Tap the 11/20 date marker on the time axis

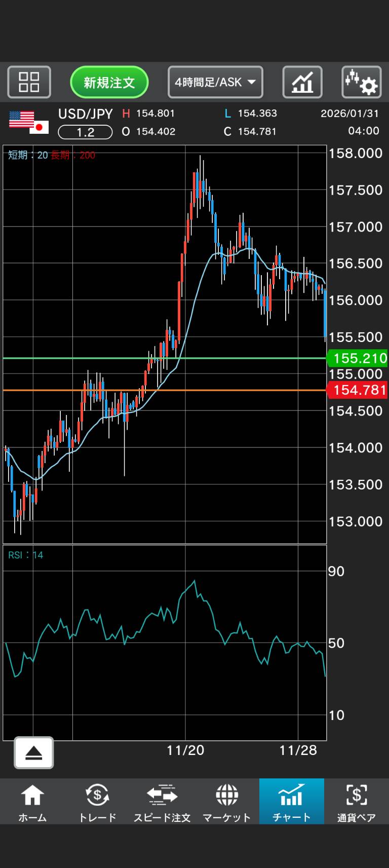pyautogui.click(x=185, y=750)
